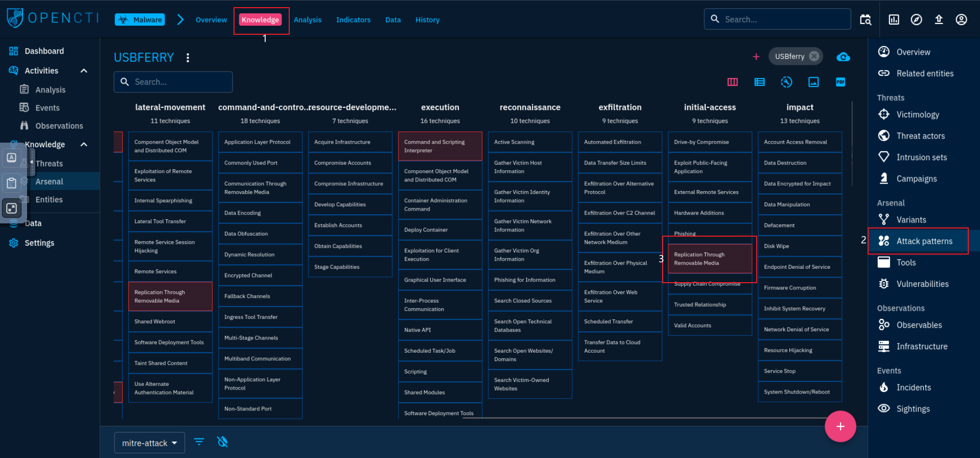Click the filter techniques icon
The width and height of the screenshot is (980, 458).
tap(199, 442)
